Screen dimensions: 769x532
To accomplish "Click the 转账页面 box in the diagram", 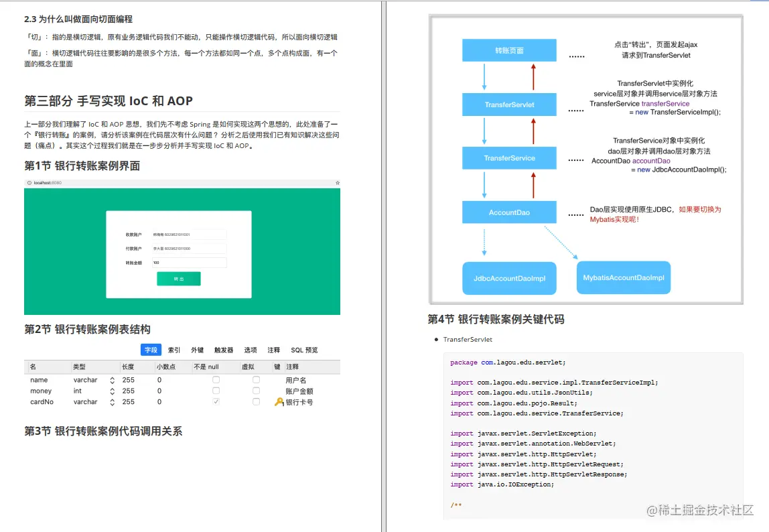I will tap(509, 50).
